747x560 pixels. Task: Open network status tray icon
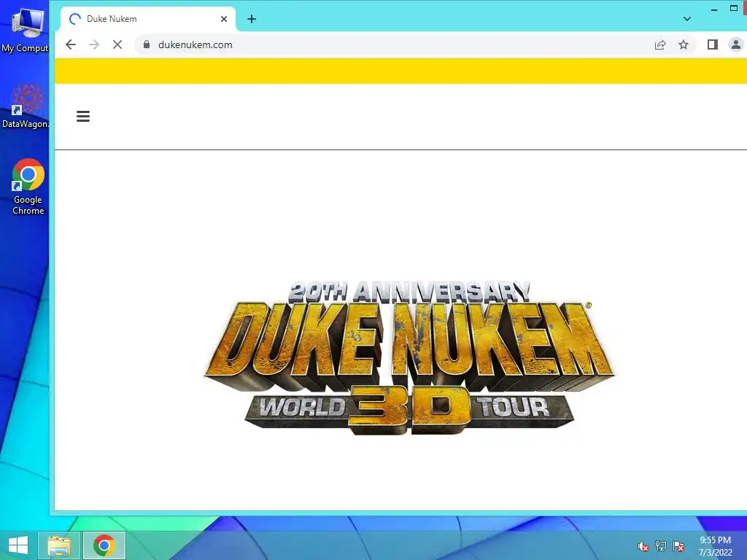661,546
